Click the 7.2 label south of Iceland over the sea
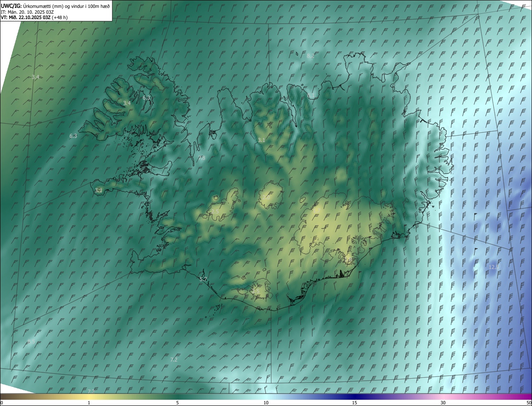This screenshot has width=532, height=406. coord(174,360)
